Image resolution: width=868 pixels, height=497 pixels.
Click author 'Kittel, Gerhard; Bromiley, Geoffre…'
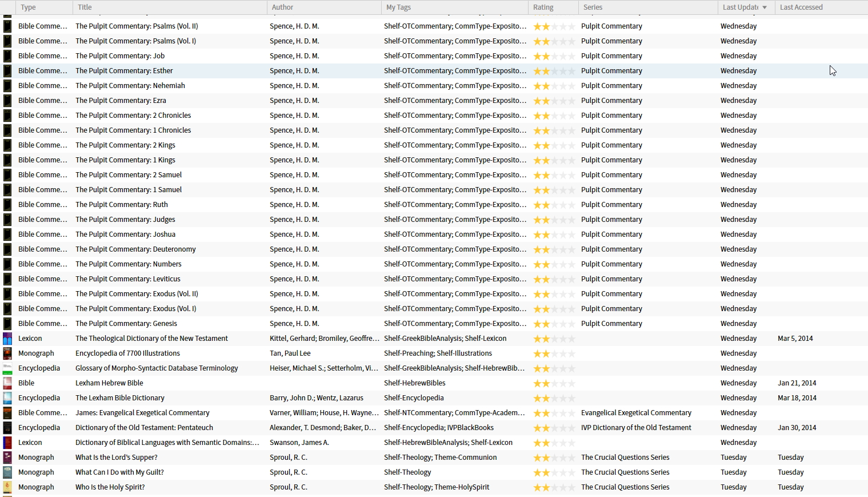click(x=325, y=339)
